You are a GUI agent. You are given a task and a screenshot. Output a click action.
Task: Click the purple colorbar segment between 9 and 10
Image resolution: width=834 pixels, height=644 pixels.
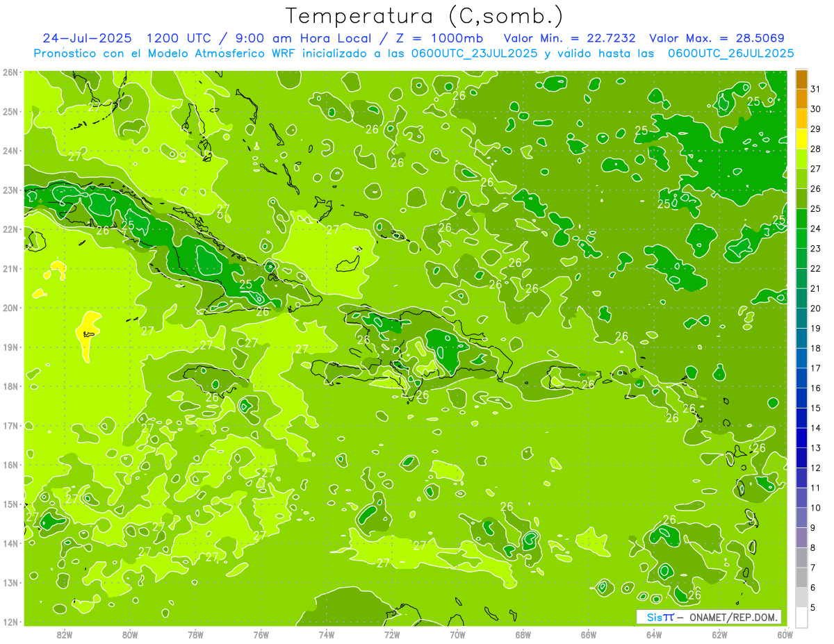(x=801, y=518)
